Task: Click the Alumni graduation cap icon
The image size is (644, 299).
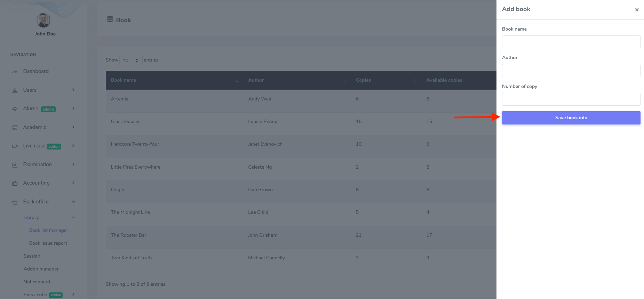Action: (x=15, y=109)
